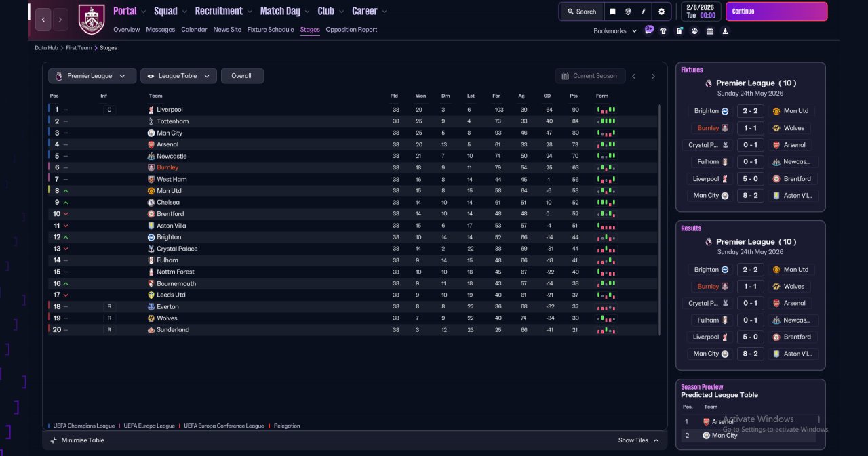
Task: Click Burnley team name in league table
Action: point(167,167)
